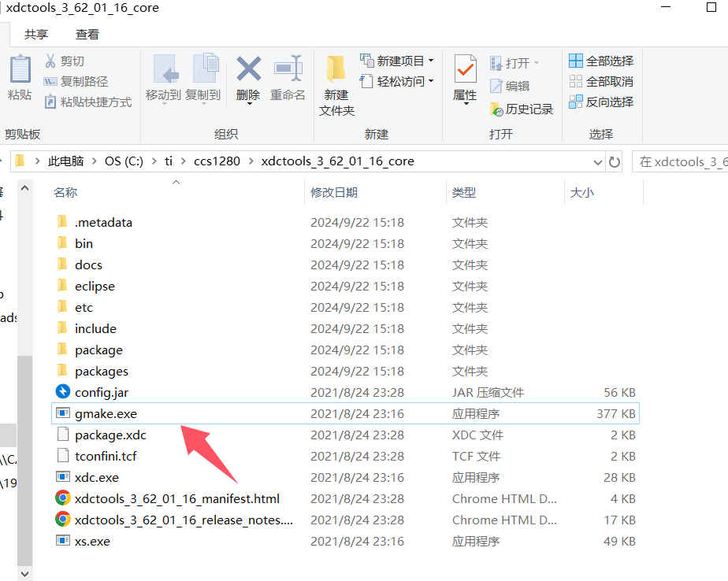Switch to the Share (共享) ribbon tab
This screenshot has width=728, height=581.
point(36,34)
